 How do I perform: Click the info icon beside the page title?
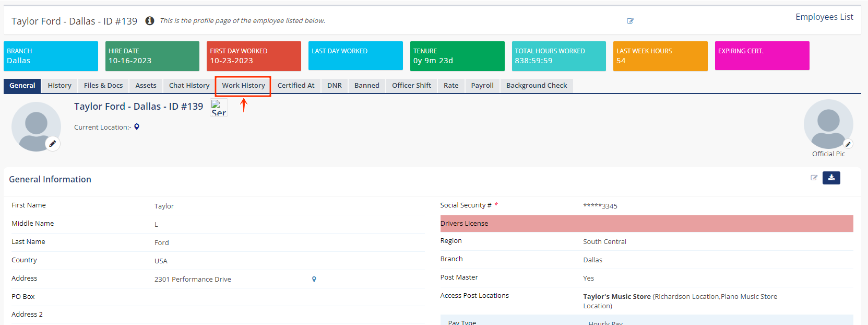[150, 21]
